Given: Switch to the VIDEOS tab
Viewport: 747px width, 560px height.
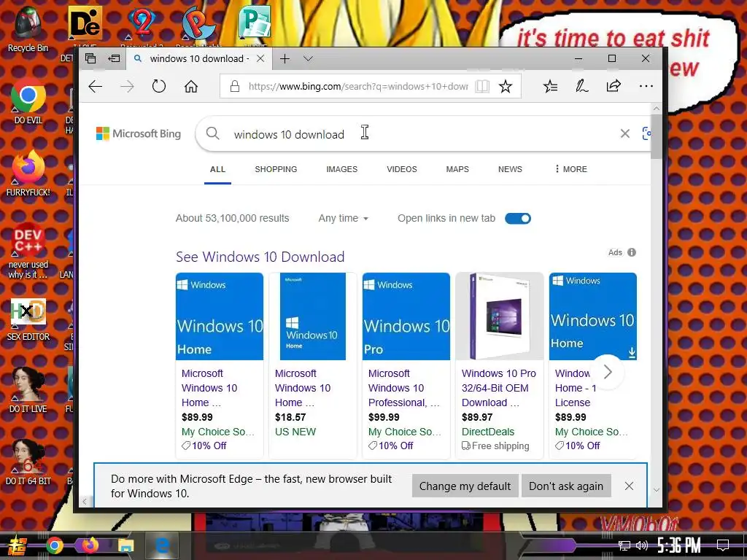Looking at the screenshot, I should (x=402, y=169).
